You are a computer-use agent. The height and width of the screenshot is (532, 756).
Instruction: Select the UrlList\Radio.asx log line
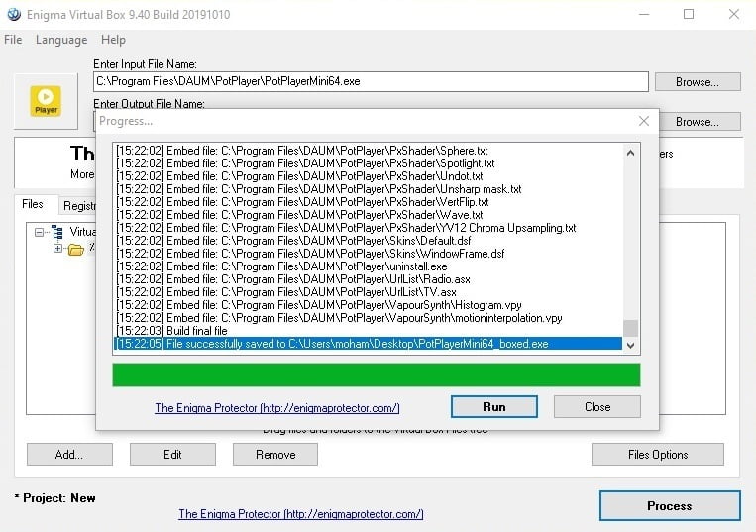[x=368, y=279]
